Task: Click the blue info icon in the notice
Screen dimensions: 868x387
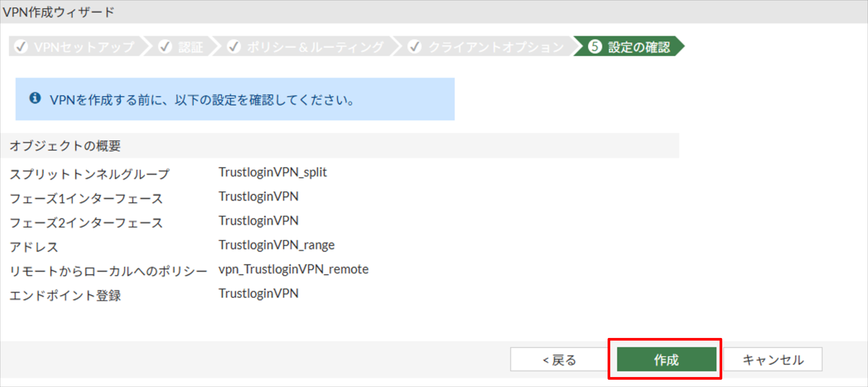Action: (x=35, y=98)
